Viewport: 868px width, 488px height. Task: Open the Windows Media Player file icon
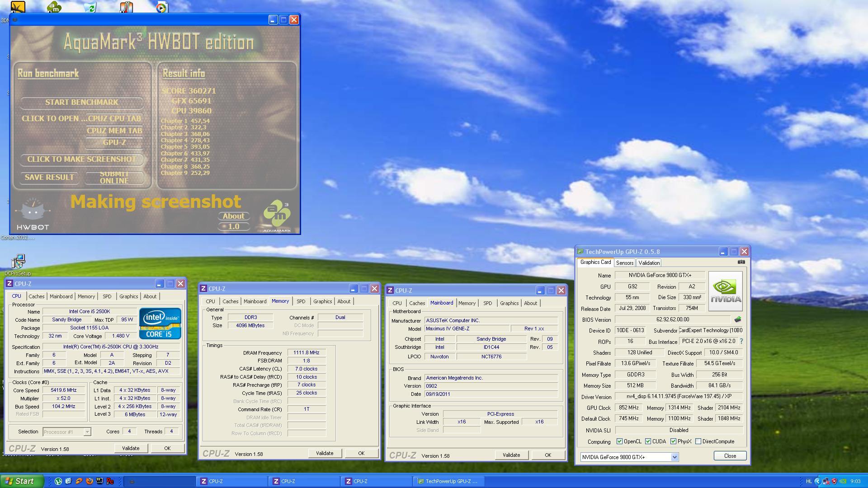click(x=161, y=7)
